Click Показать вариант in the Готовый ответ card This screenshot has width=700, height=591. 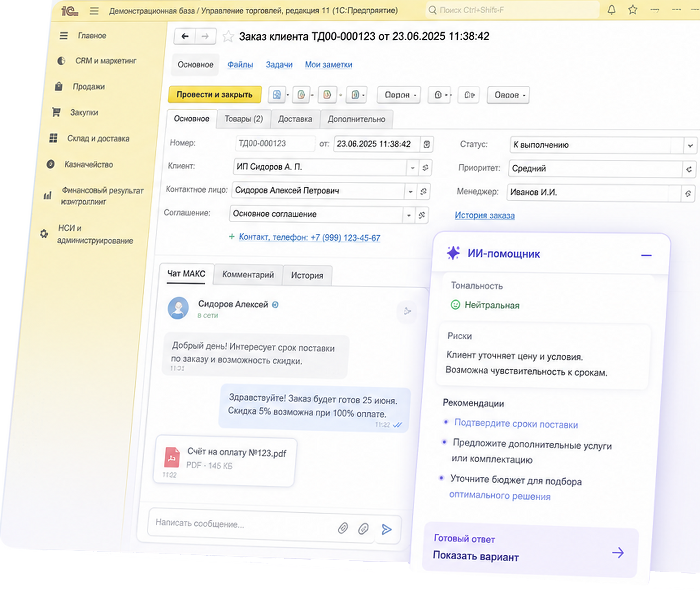tap(476, 556)
